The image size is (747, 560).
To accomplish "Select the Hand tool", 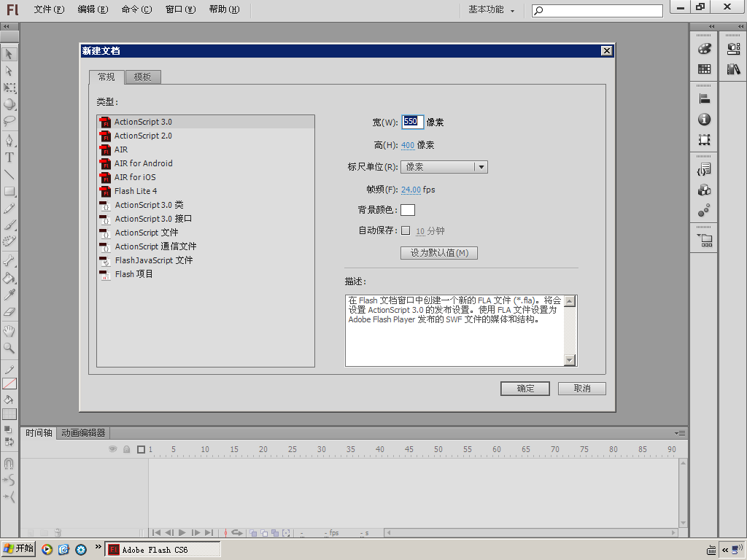I will coord(9,331).
